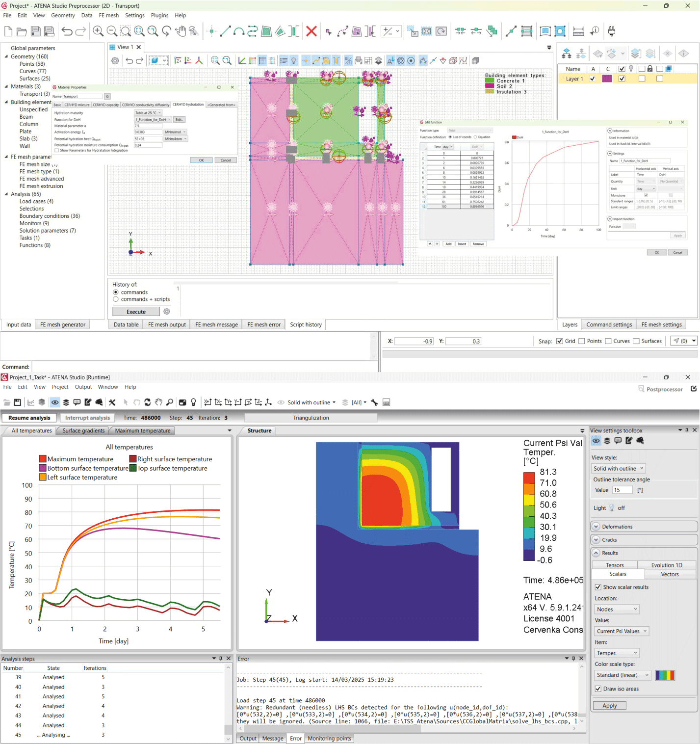The width and height of the screenshot is (700, 744).
Task: Open the Item 'Temper.' dropdown
Action: [617, 653]
